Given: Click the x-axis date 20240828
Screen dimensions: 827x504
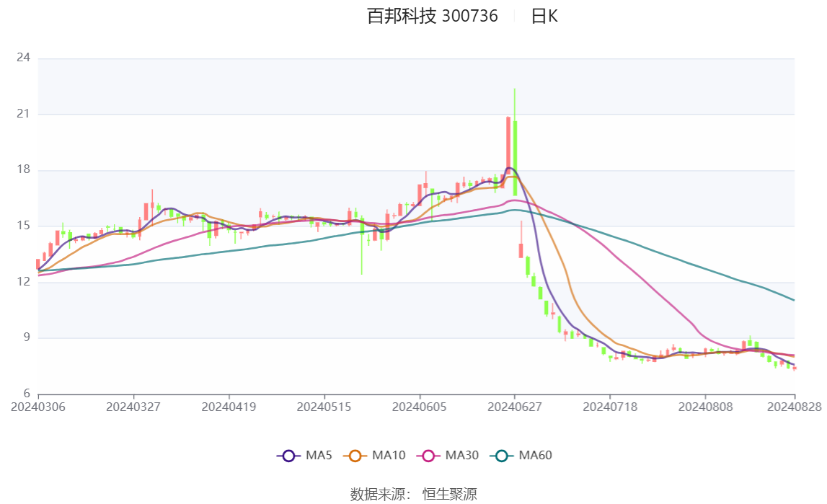Looking at the screenshot, I should coord(795,407).
